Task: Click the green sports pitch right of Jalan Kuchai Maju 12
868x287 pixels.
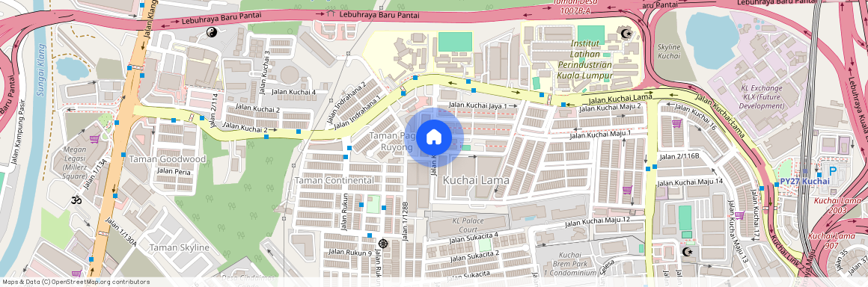Action: (x=685, y=218)
